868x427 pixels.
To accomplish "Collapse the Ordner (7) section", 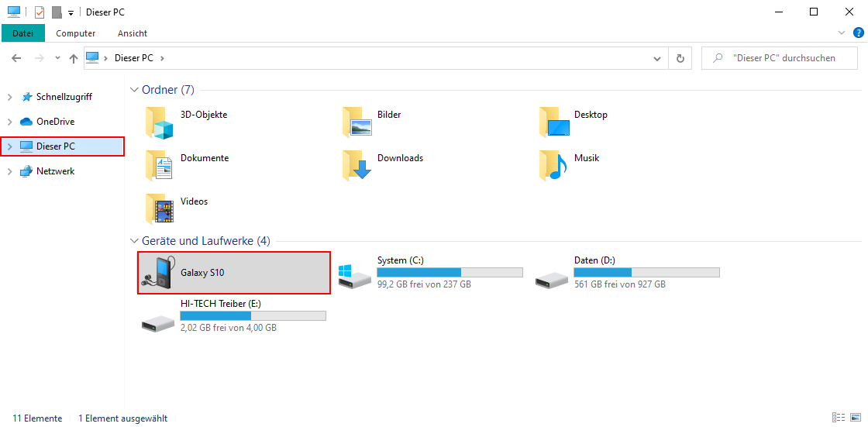I will pos(134,90).
